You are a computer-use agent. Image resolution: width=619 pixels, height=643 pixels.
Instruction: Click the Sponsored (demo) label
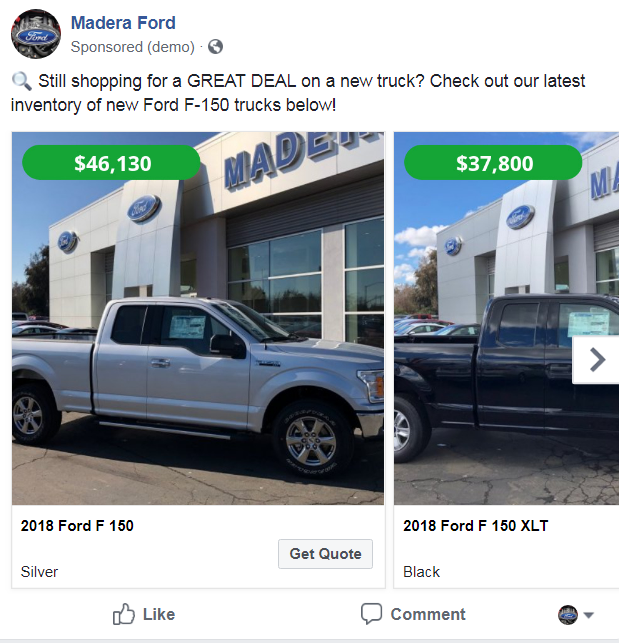point(132,47)
